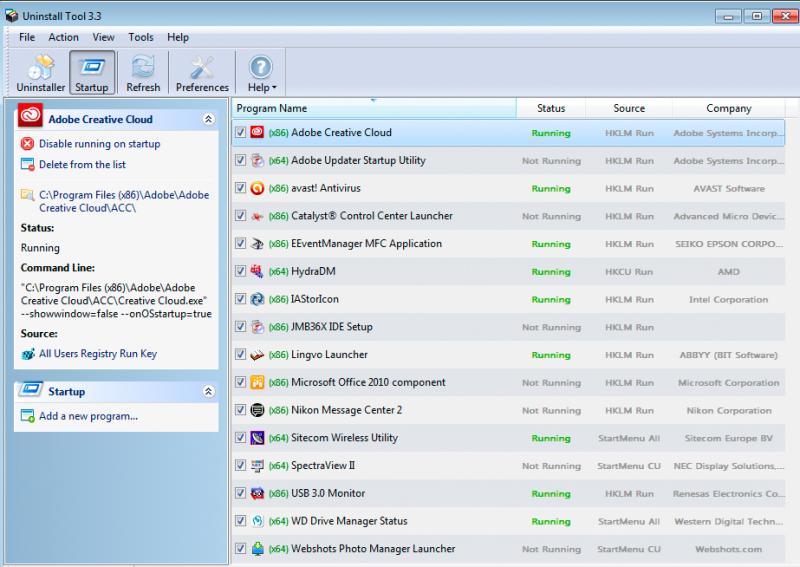Screen dimensions: 800x567
Task: Click the Catalyst Control Center Launcher icon
Action: click(x=257, y=216)
